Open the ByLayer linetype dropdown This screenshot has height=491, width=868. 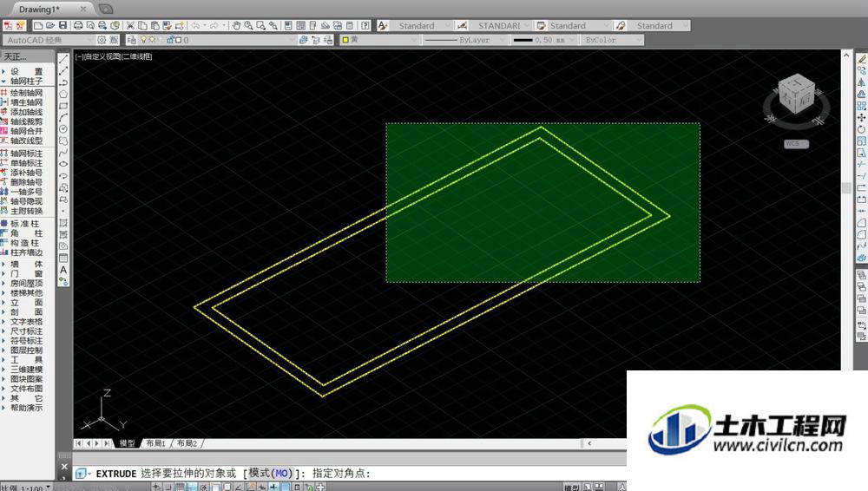pos(465,40)
